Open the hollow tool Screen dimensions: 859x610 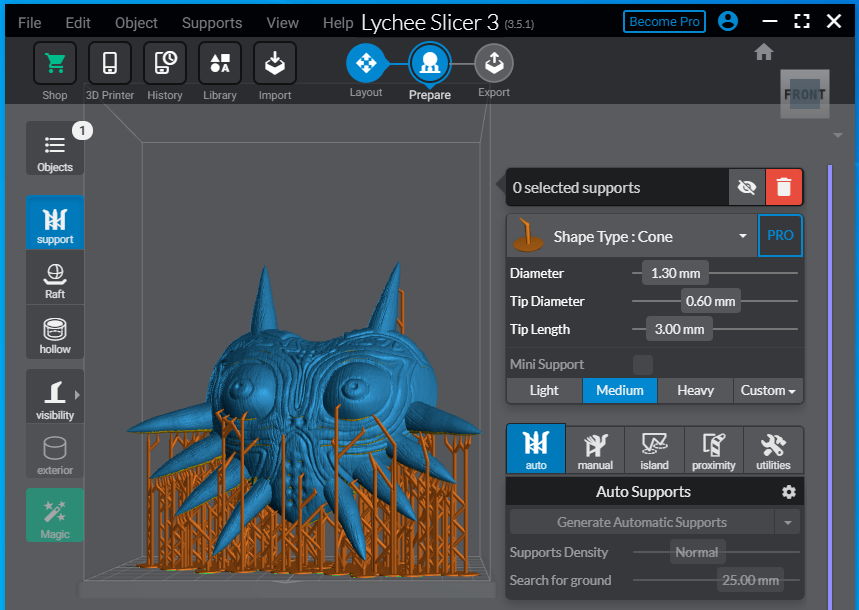(55, 332)
